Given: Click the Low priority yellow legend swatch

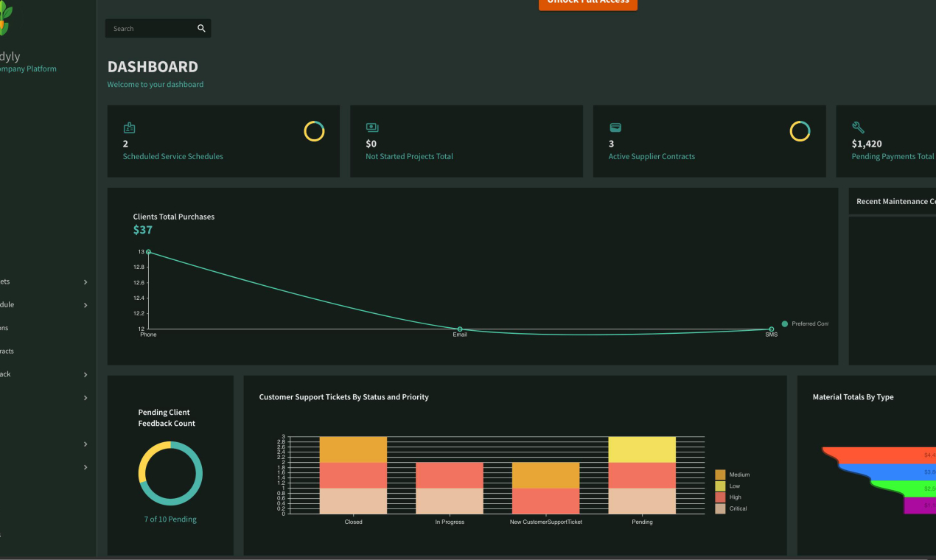Looking at the screenshot, I should pyautogui.click(x=720, y=486).
